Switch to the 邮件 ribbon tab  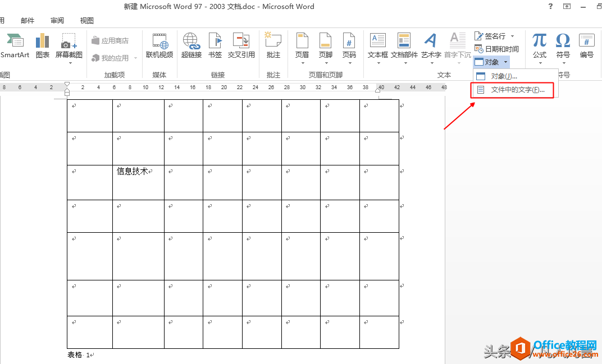[x=28, y=20]
